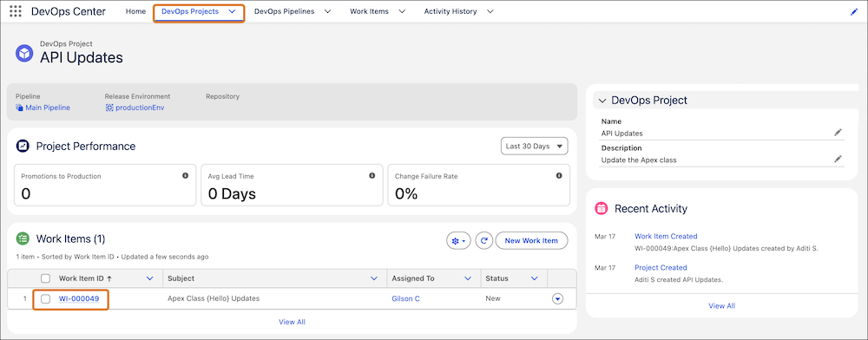Screen dimensions: 868x340
Task: Click the productionEnv environment icon
Action: [109, 108]
